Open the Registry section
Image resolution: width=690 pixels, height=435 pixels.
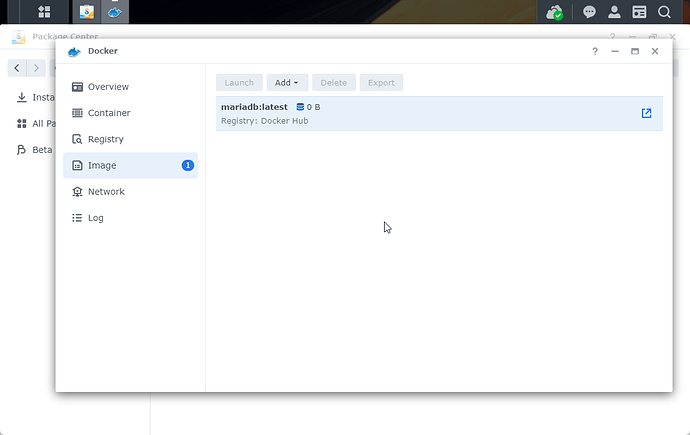(x=131, y=139)
